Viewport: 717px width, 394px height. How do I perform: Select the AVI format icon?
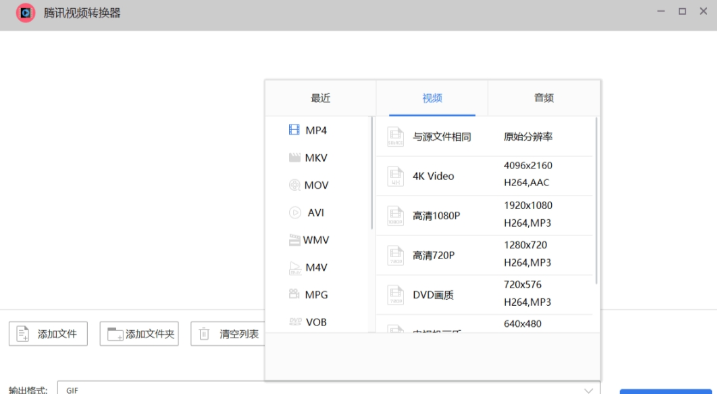click(295, 213)
